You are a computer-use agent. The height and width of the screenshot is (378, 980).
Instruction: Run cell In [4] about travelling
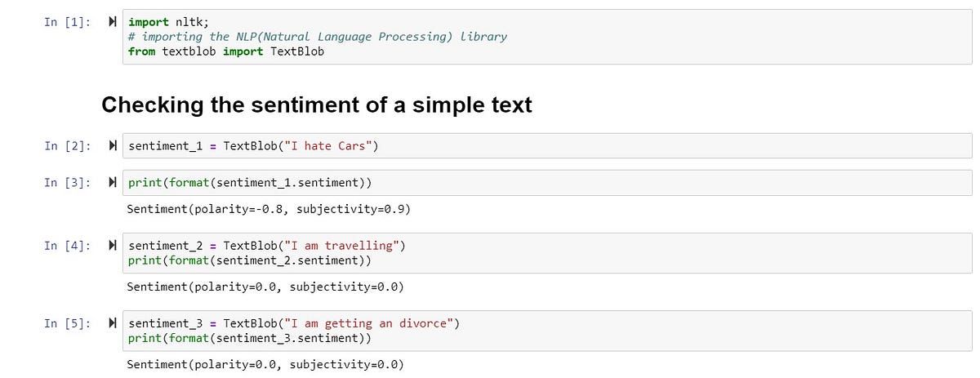coord(112,246)
